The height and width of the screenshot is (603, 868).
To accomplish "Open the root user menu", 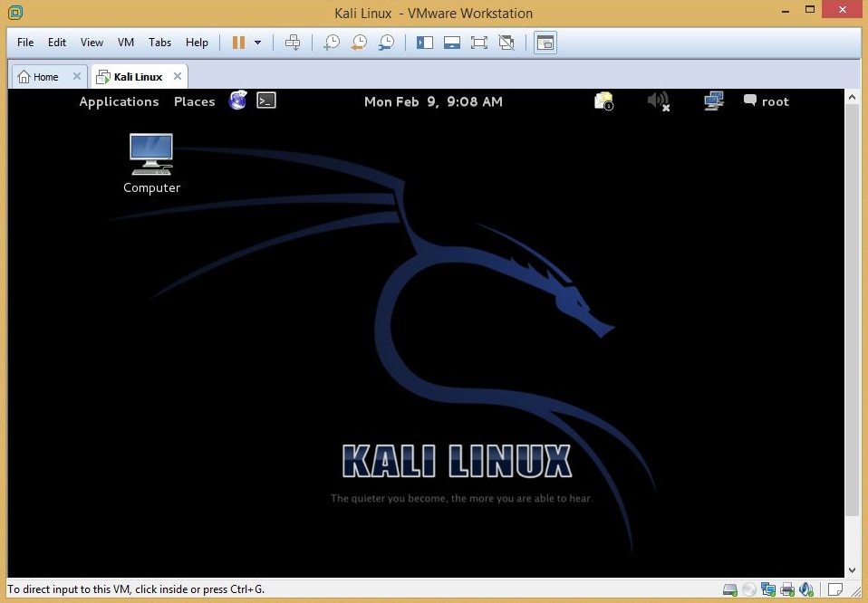I will point(767,101).
